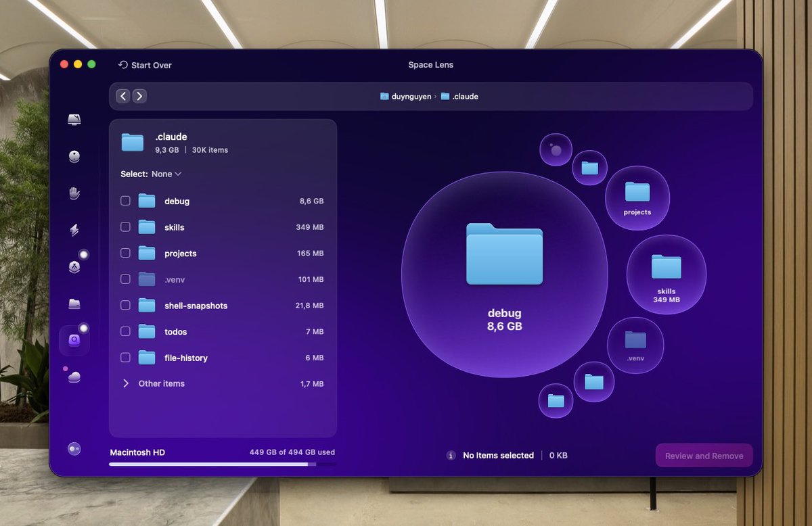
Task: Click the Space Lens window title
Action: pyautogui.click(x=431, y=65)
